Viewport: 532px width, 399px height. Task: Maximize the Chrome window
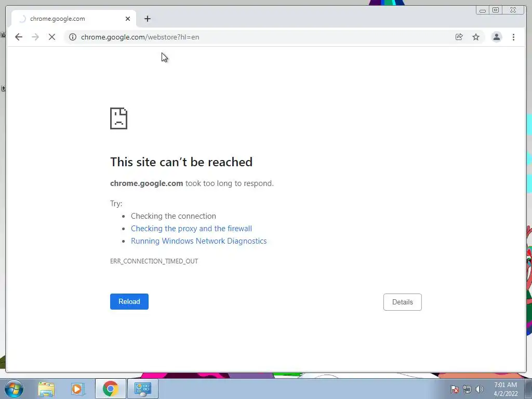(x=496, y=10)
